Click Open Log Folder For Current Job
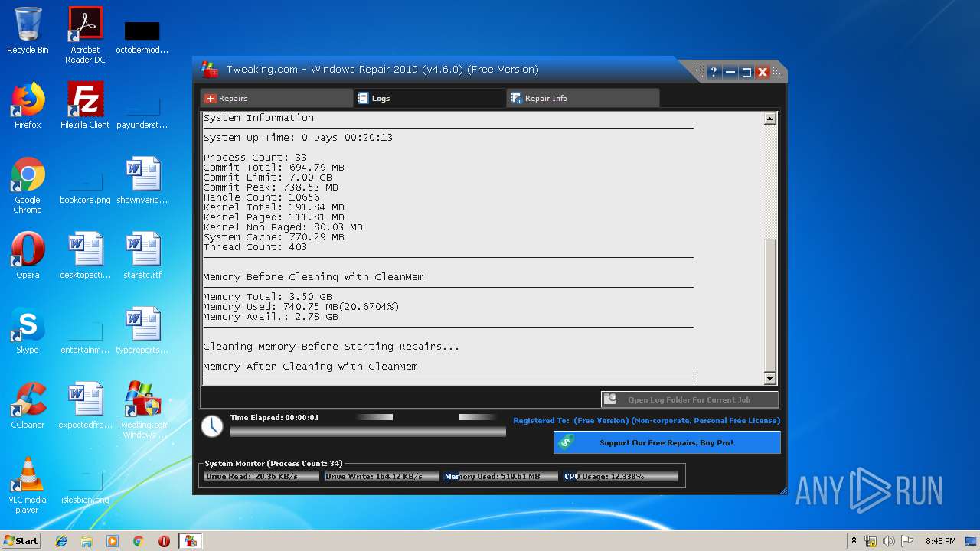 690,399
